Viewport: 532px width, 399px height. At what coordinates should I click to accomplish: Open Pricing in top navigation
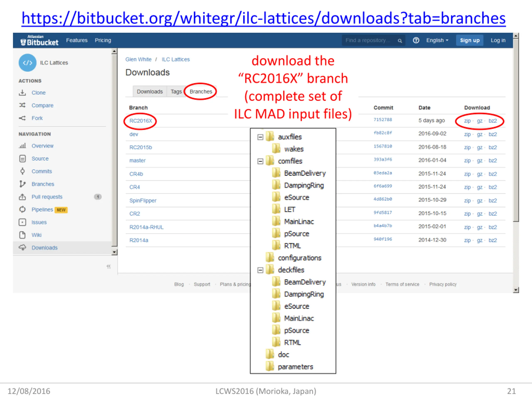(103, 40)
